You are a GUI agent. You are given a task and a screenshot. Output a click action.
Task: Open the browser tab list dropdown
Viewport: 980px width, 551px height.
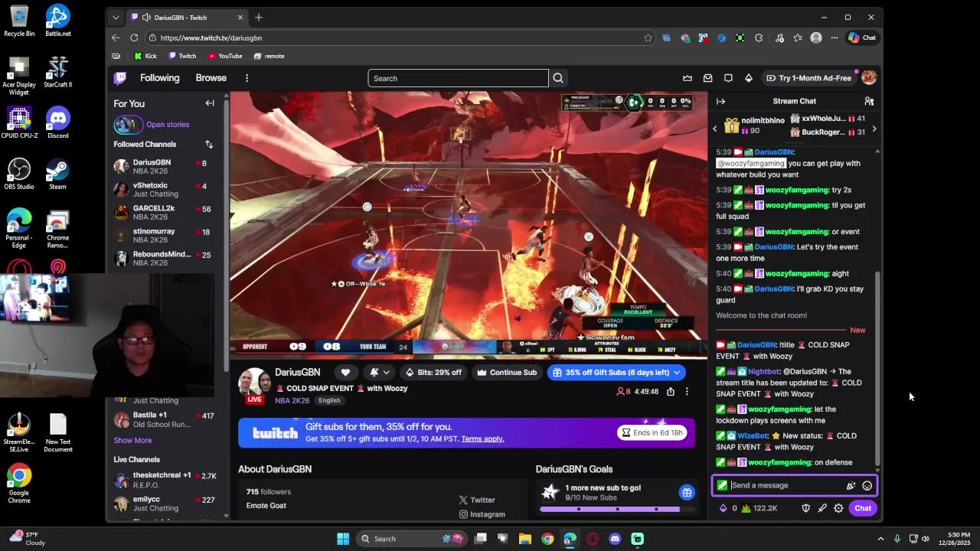[116, 18]
